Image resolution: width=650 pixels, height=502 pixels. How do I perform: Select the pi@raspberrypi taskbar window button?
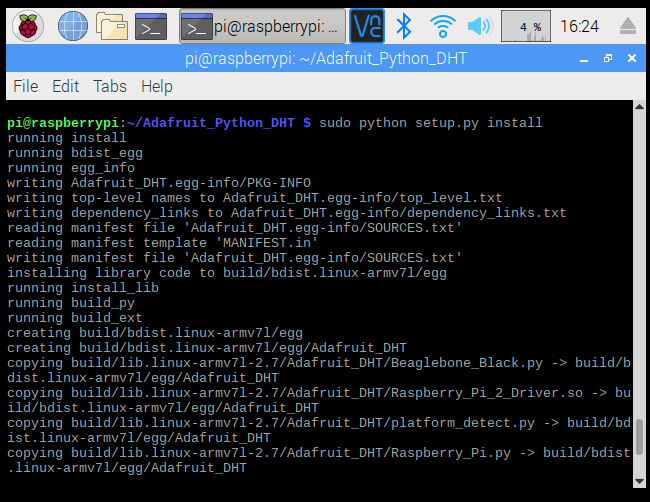[x=262, y=27]
